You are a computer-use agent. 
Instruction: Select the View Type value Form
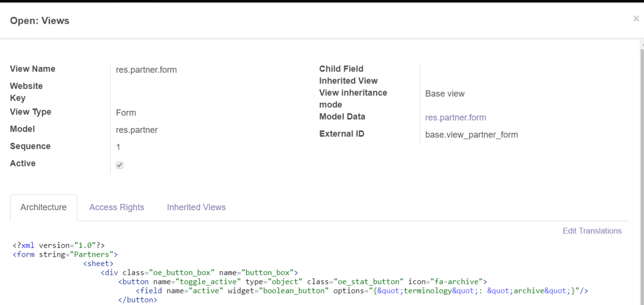[x=126, y=113]
